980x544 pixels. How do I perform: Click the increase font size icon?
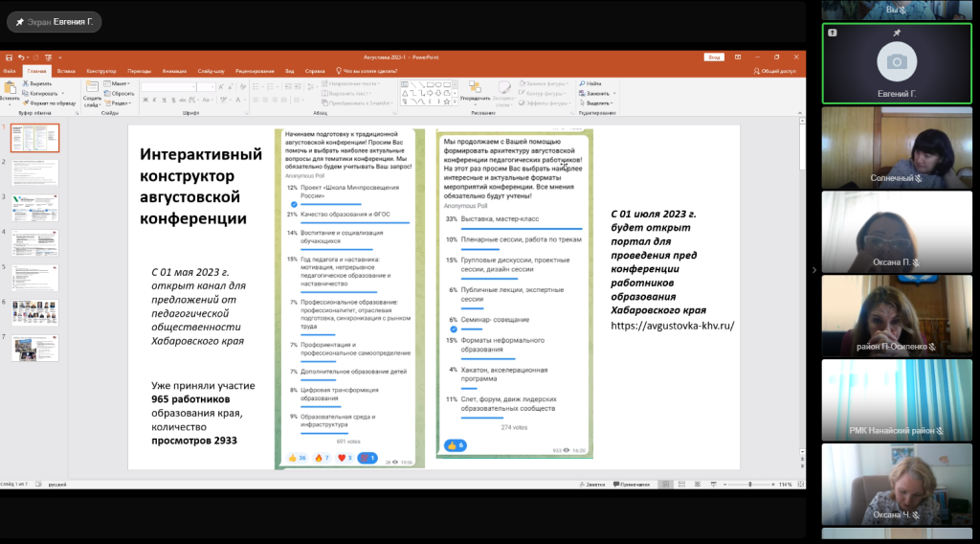click(x=221, y=87)
